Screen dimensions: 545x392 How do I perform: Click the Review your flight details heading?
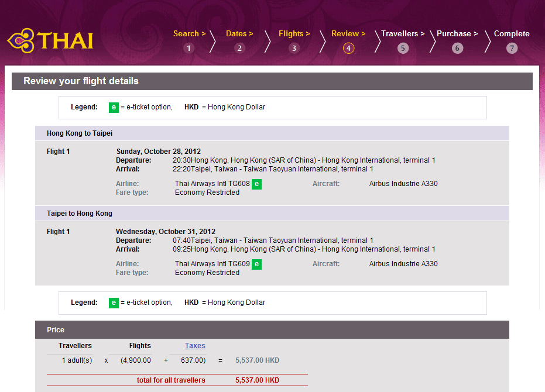[81, 81]
